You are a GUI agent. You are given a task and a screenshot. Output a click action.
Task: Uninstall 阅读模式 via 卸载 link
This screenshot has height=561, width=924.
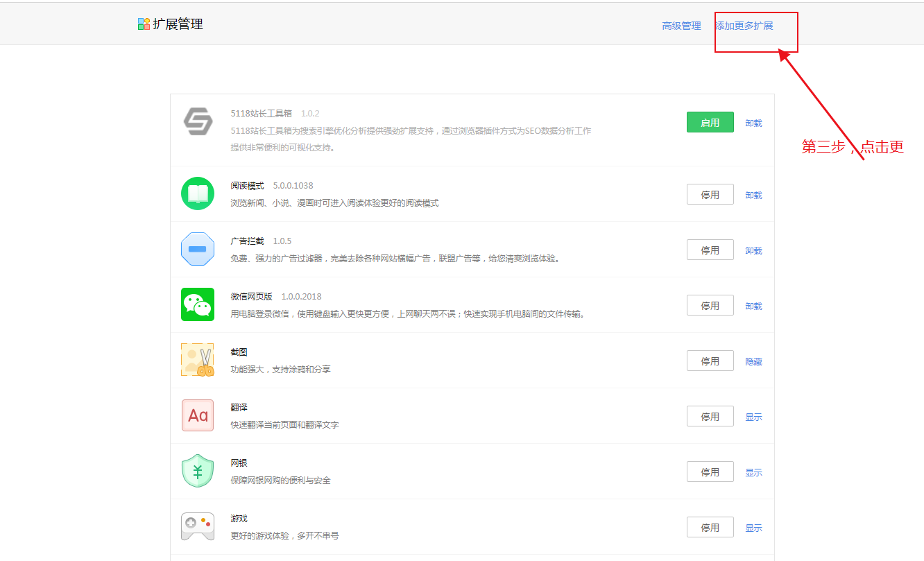[x=753, y=195]
